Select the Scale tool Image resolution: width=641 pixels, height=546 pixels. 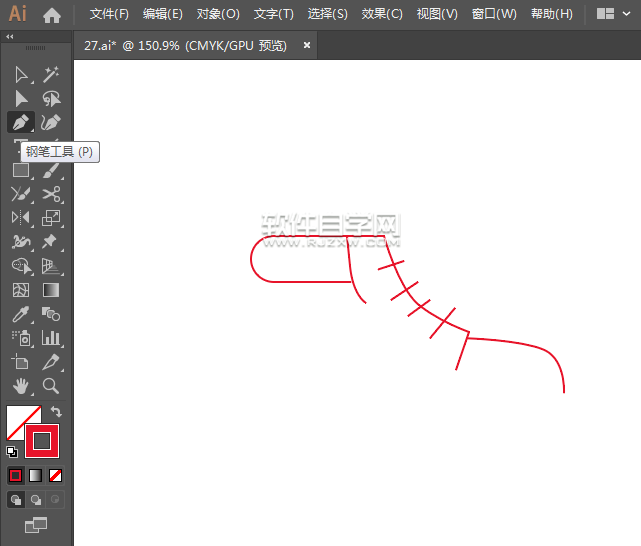pos(51,217)
